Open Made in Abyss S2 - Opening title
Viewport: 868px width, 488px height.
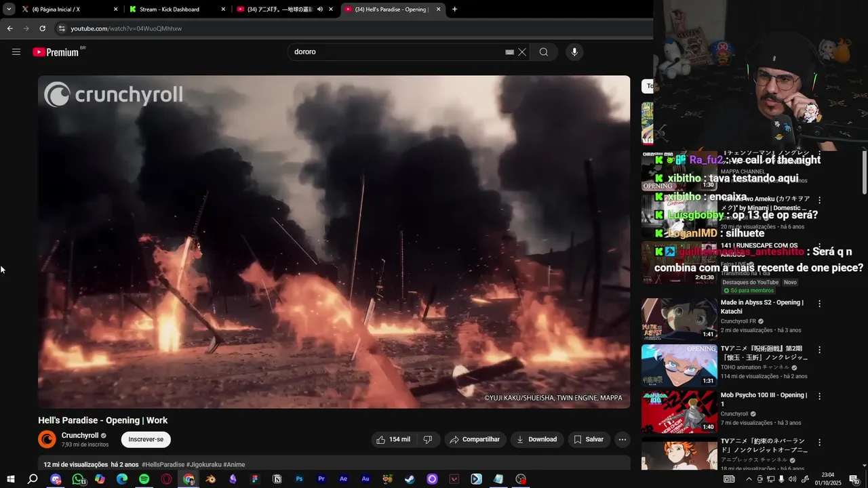point(762,307)
